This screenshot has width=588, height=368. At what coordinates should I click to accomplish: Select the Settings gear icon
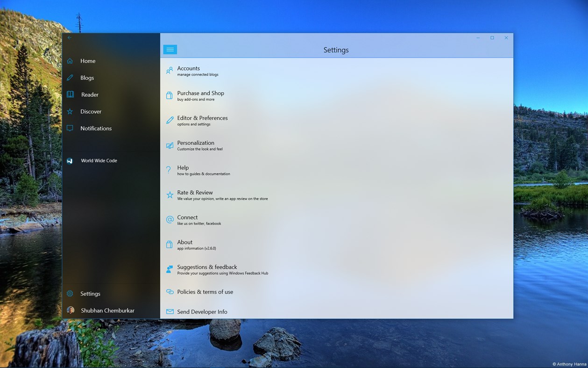[x=70, y=293]
